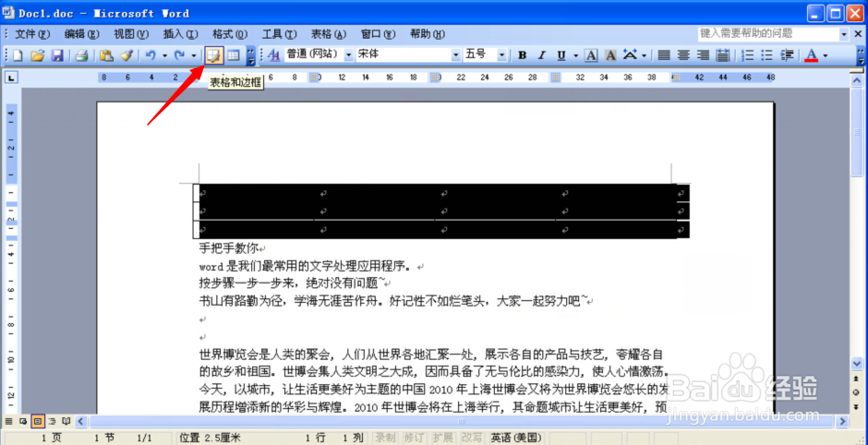The height and width of the screenshot is (445, 868).
Task: Open a file with the folder icon
Action: [x=37, y=55]
